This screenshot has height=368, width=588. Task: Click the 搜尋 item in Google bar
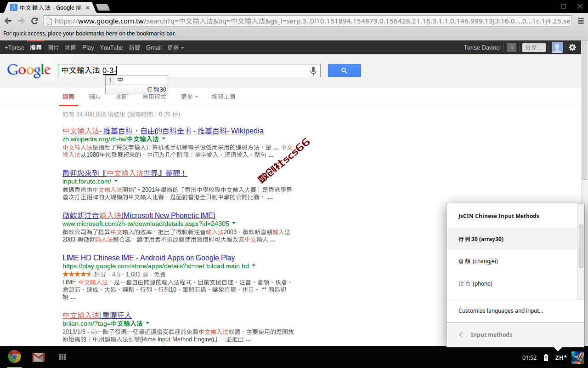click(36, 47)
